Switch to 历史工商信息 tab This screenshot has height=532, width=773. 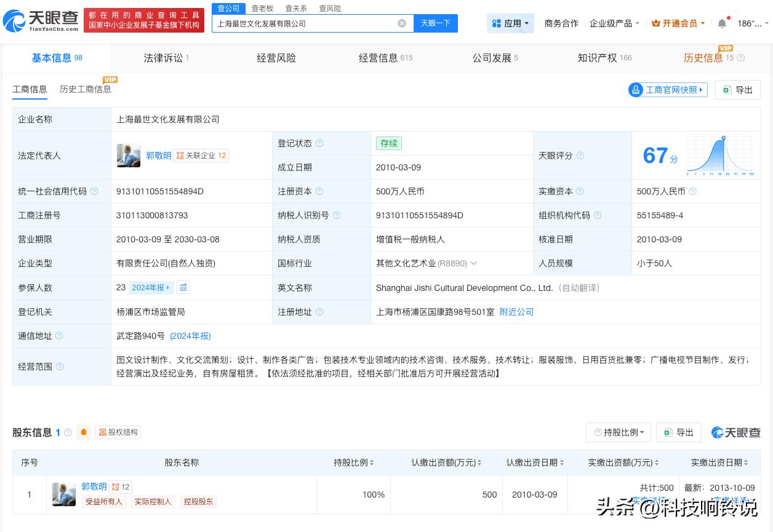(85, 89)
